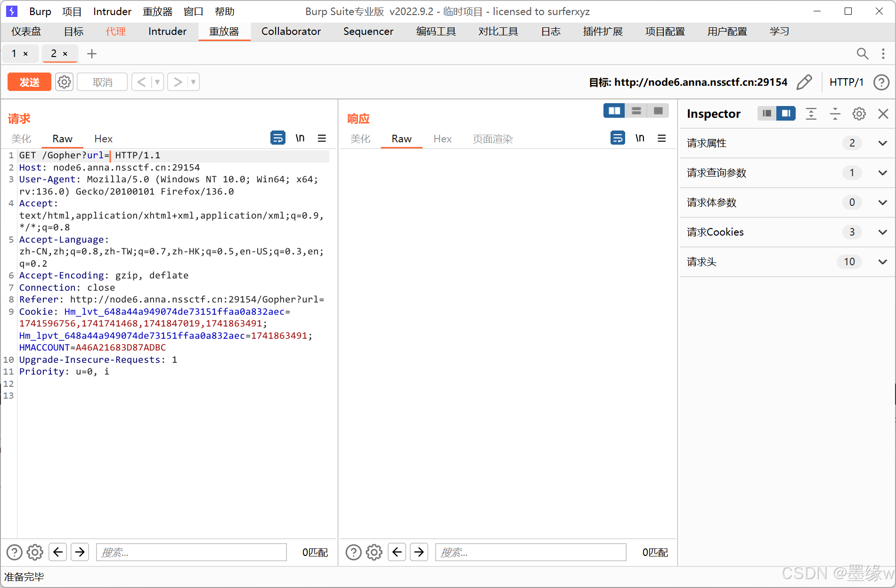Screen dimensions: 896x588
Task: Add a new Repeater tab
Action: pyautogui.click(x=92, y=54)
